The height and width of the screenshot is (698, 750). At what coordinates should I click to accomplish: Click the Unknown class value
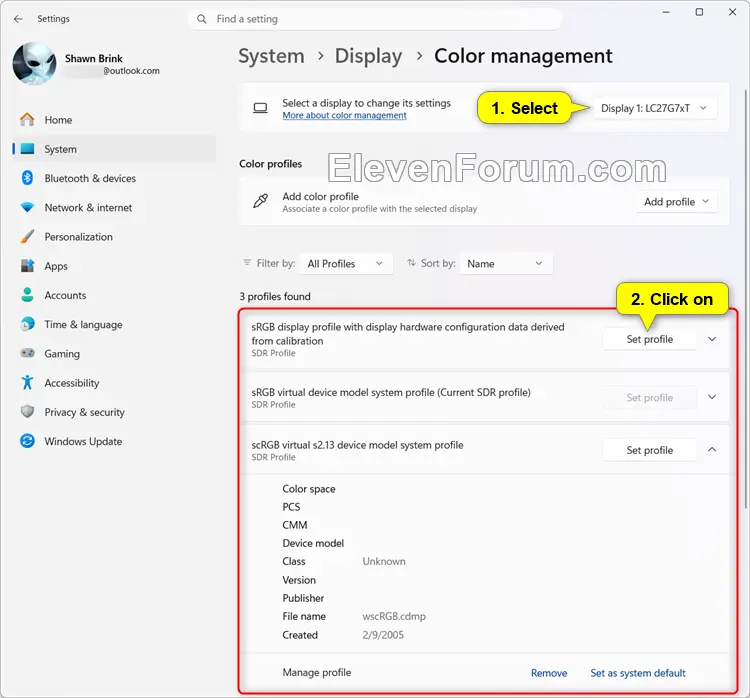[x=384, y=561]
